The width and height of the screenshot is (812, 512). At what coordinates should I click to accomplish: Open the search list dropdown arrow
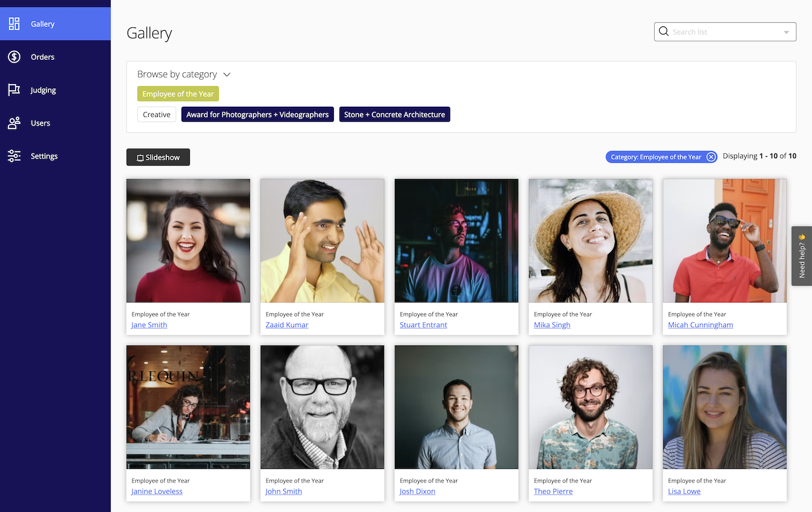[787, 31]
